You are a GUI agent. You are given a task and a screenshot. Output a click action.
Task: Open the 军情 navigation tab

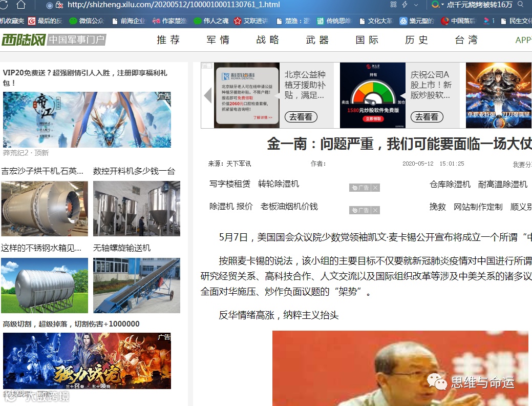pos(218,40)
